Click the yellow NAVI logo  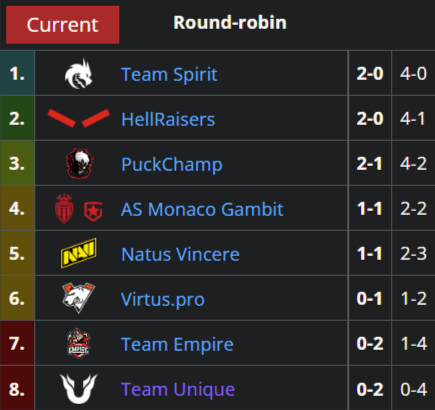tap(79, 253)
